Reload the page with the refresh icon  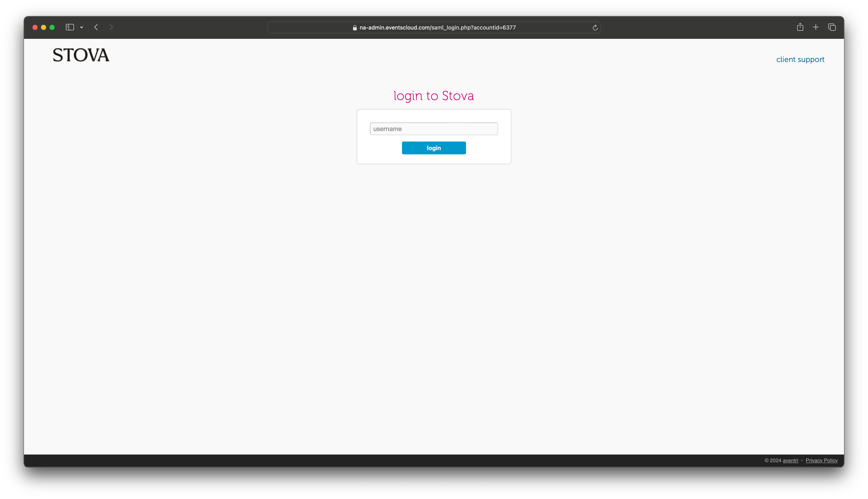595,27
